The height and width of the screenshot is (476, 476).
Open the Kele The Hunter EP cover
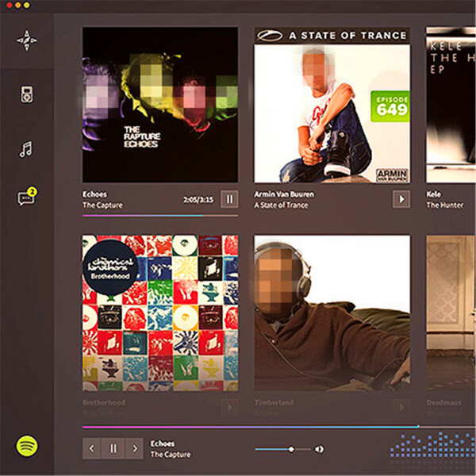pos(451,105)
